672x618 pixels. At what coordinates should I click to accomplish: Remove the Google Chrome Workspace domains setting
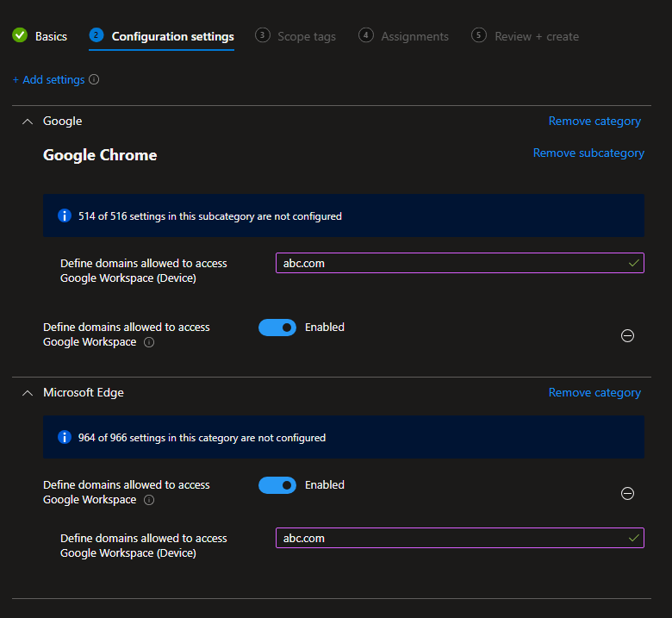point(627,335)
